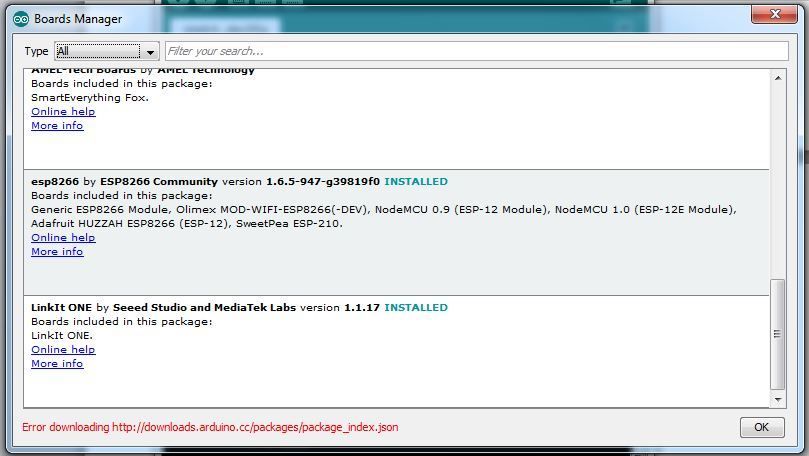Click the package list scrollbar thumb

[778, 334]
